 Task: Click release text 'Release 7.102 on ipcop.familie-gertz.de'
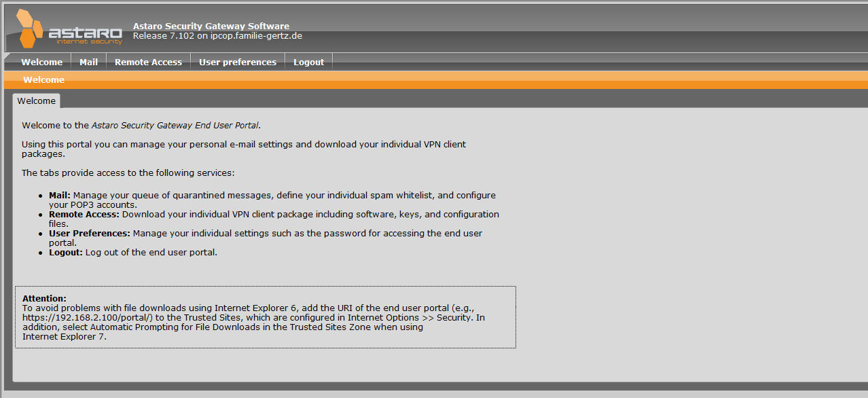(x=217, y=36)
